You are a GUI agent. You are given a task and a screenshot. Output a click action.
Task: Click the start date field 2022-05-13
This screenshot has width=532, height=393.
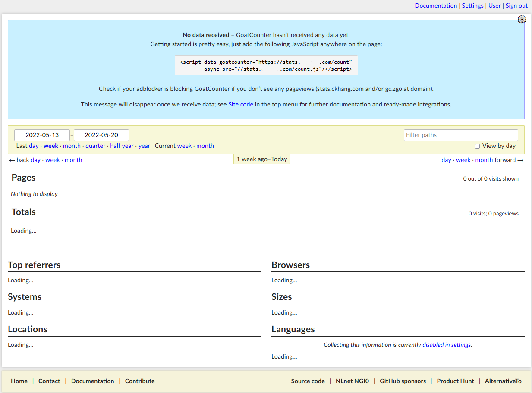[42, 135]
